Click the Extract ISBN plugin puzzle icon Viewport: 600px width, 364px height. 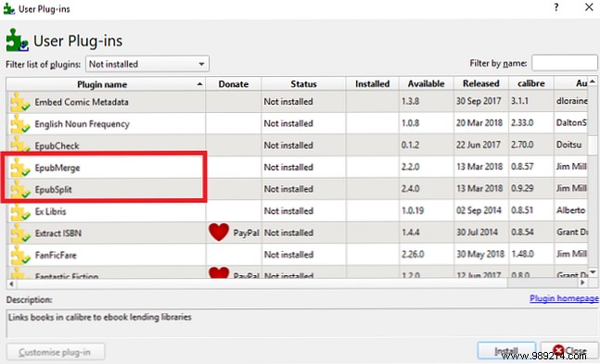19,233
